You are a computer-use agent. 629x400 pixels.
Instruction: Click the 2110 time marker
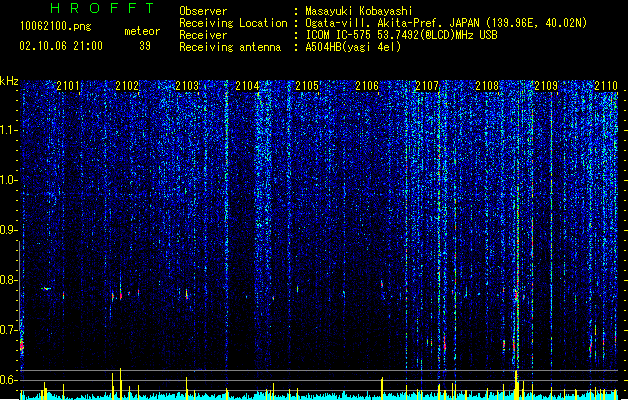coord(606,86)
